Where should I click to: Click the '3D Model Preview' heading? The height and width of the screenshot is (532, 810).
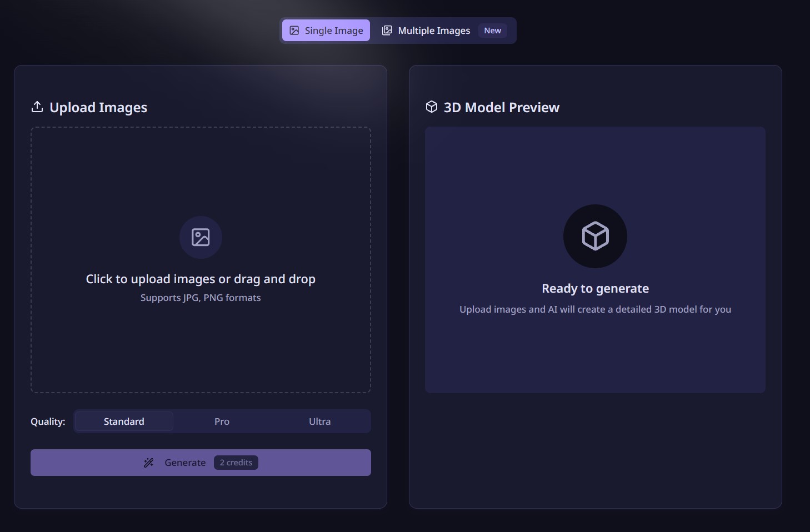click(501, 107)
